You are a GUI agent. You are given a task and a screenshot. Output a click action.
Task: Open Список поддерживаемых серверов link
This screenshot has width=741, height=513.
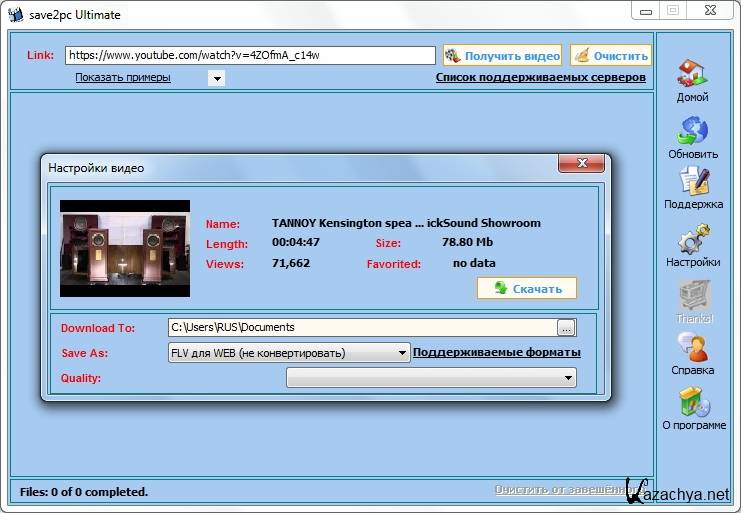point(540,77)
